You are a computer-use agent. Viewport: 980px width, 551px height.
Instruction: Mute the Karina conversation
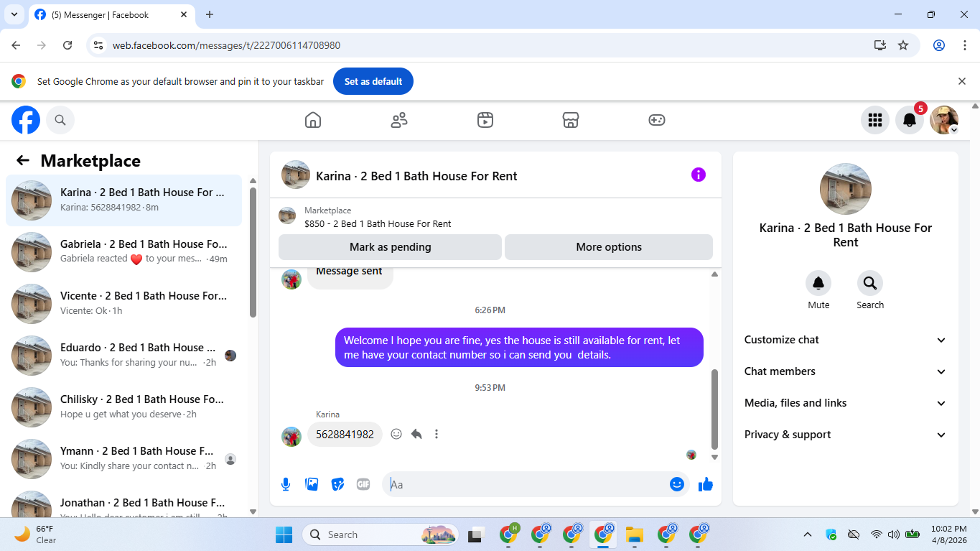click(818, 283)
